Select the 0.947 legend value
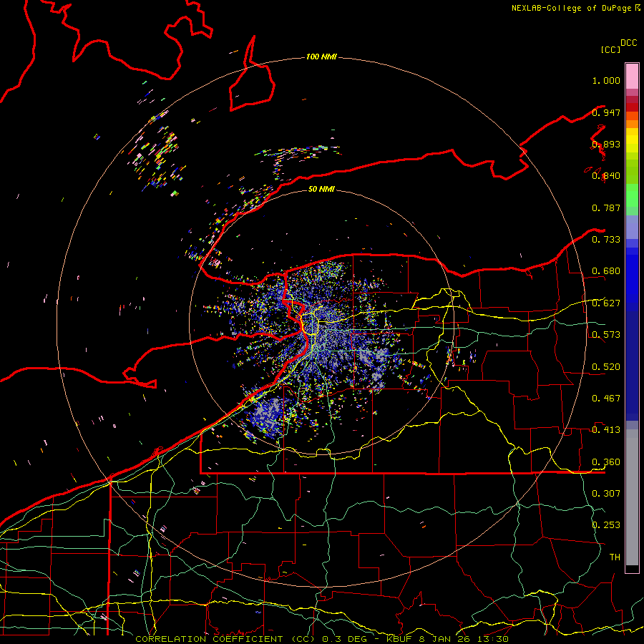Image resolution: width=644 pixels, height=644 pixels. (606, 112)
